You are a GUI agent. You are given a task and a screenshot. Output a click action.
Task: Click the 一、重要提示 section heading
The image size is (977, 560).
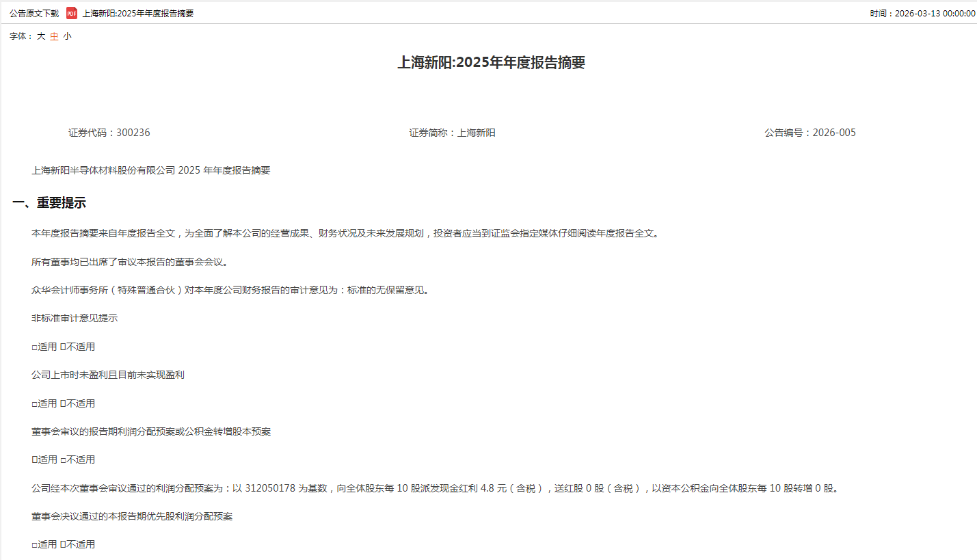49,203
